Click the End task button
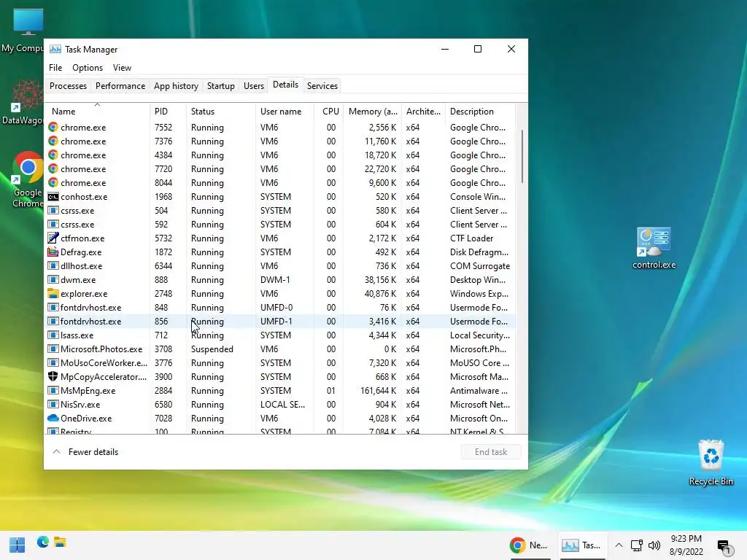747x560 pixels. pos(491,452)
